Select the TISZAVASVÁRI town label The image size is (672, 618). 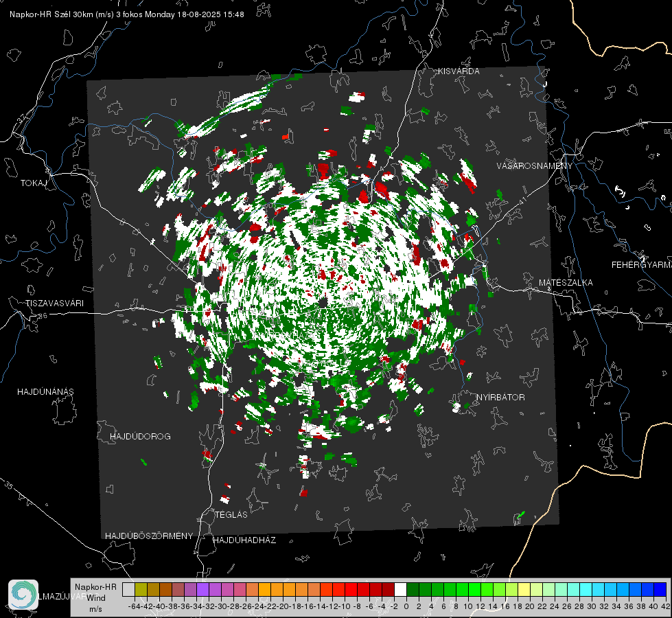[x=54, y=304]
